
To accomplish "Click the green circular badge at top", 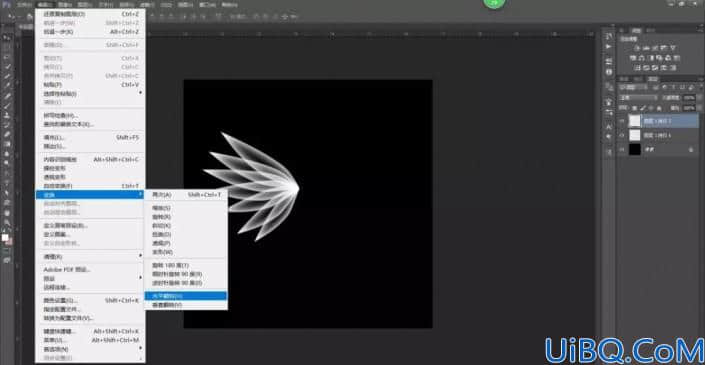I will (494, 4).
